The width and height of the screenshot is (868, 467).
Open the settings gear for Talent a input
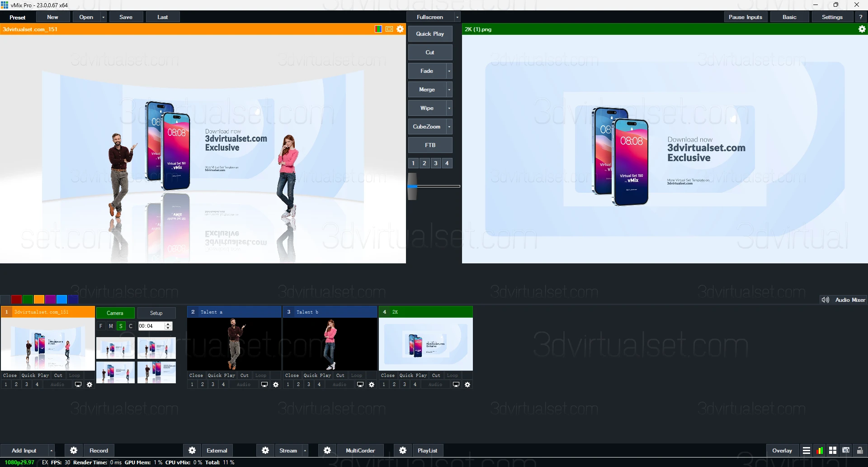coord(276,384)
